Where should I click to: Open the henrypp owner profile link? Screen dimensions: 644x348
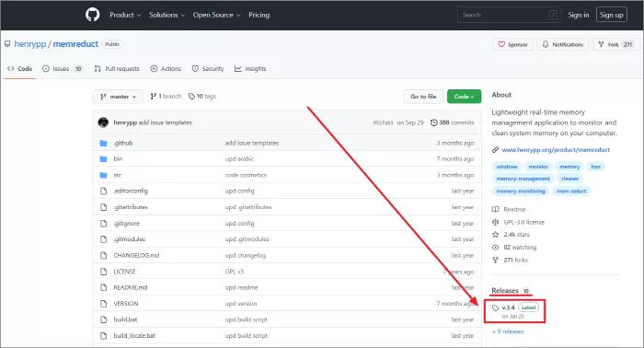tap(30, 44)
